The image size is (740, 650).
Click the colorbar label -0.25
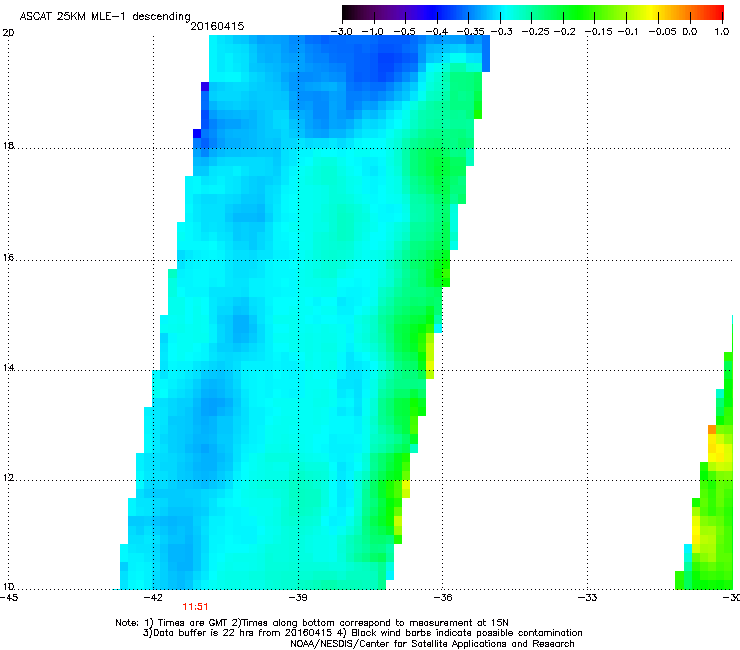click(x=535, y=32)
